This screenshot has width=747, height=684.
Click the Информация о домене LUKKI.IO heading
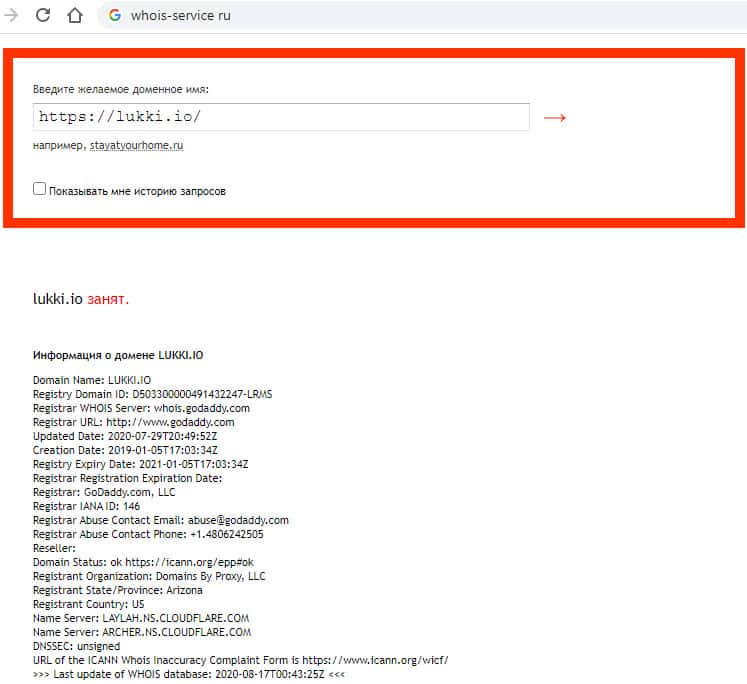[118, 355]
